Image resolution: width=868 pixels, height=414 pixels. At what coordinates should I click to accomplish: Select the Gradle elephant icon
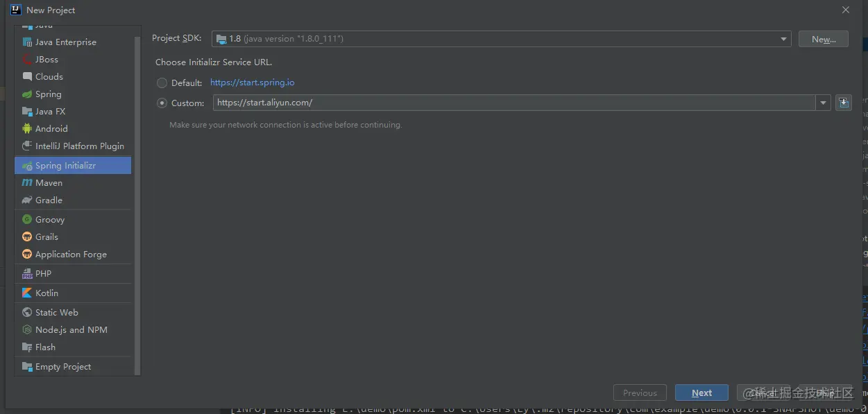[x=27, y=200]
